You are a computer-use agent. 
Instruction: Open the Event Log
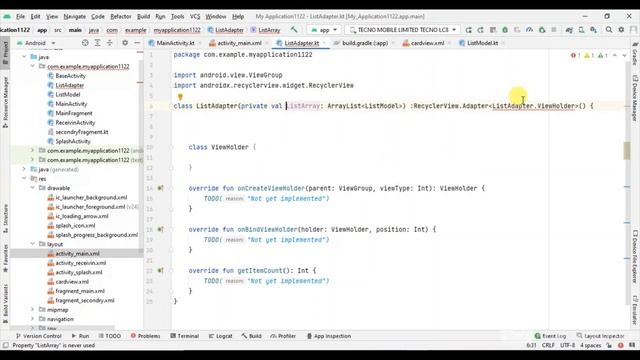(550, 336)
